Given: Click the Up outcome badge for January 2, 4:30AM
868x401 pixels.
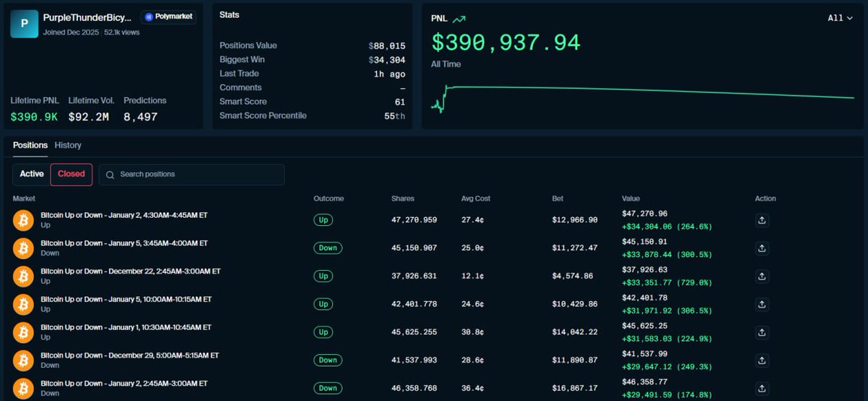Looking at the screenshot, I should click(x=323, y=220).
